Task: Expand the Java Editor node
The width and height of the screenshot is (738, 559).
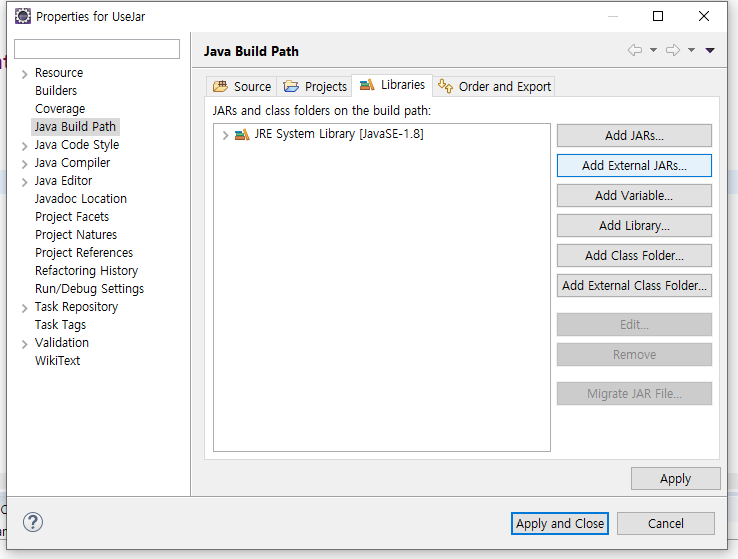Action: click(24, 182)
